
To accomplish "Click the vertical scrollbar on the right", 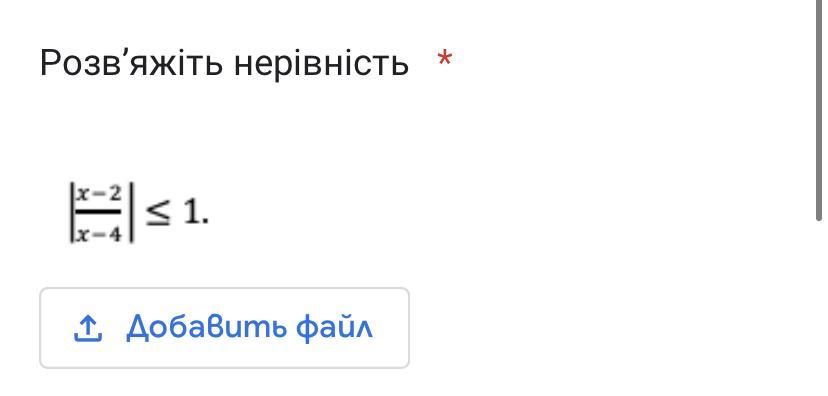I will point(819,110).
